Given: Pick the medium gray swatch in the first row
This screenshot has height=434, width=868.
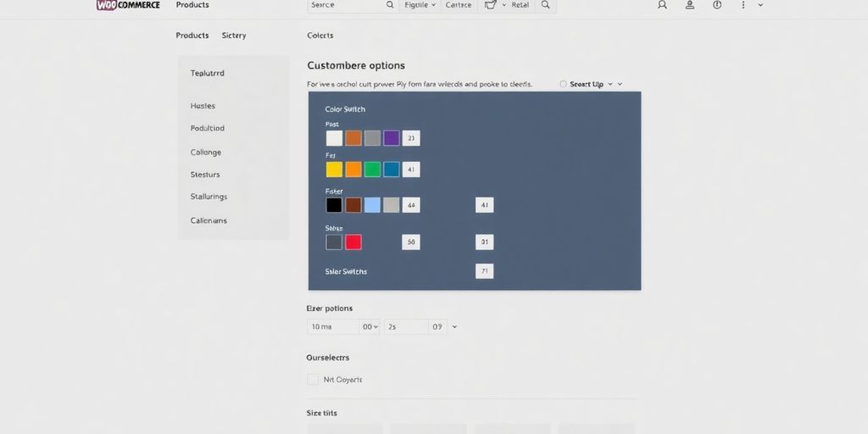Looking at the screenshot, I should 373,138.
